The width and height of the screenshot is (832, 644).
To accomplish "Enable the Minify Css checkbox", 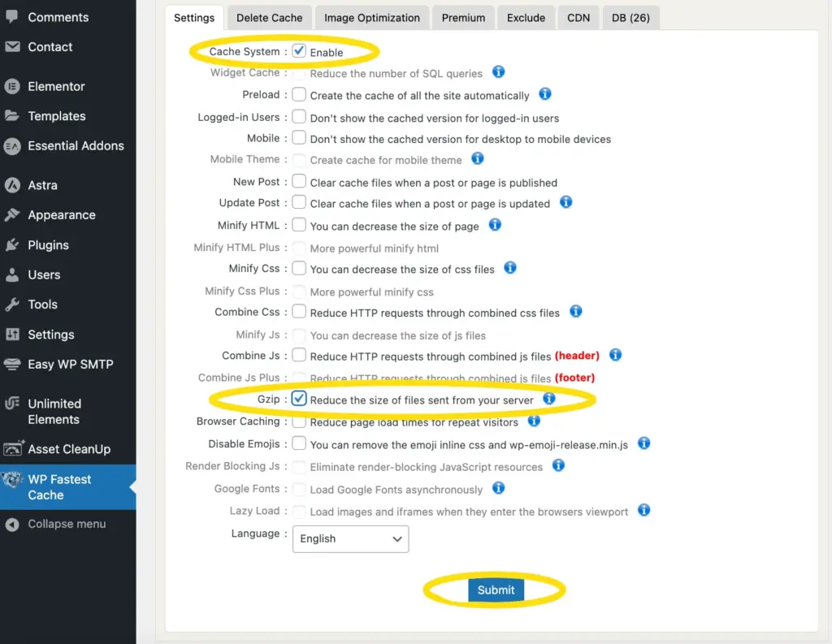I will tap(299, 268).
